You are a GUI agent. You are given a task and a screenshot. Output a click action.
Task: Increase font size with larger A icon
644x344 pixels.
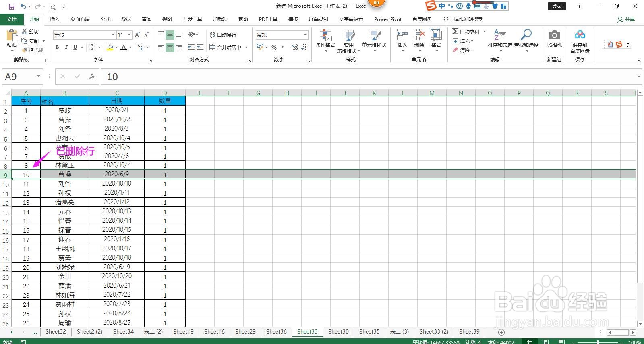coord(138,35)
